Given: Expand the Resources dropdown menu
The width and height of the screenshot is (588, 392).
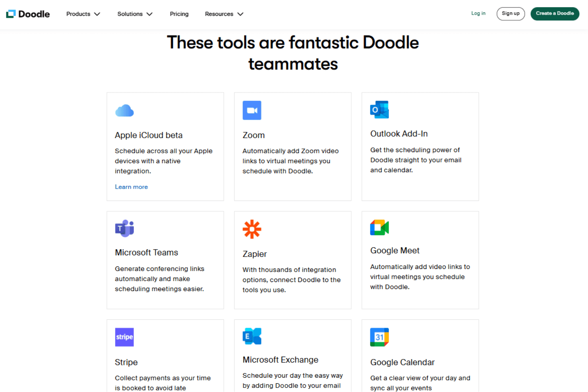Looking at the screenshot, I should (224, 14).
